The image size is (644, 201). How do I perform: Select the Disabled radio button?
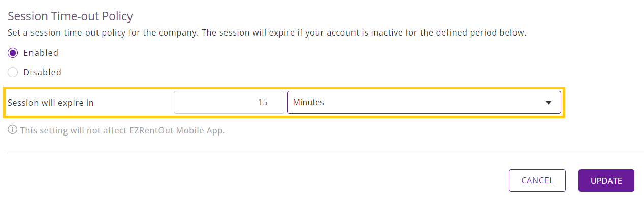[x=13, y=72]
